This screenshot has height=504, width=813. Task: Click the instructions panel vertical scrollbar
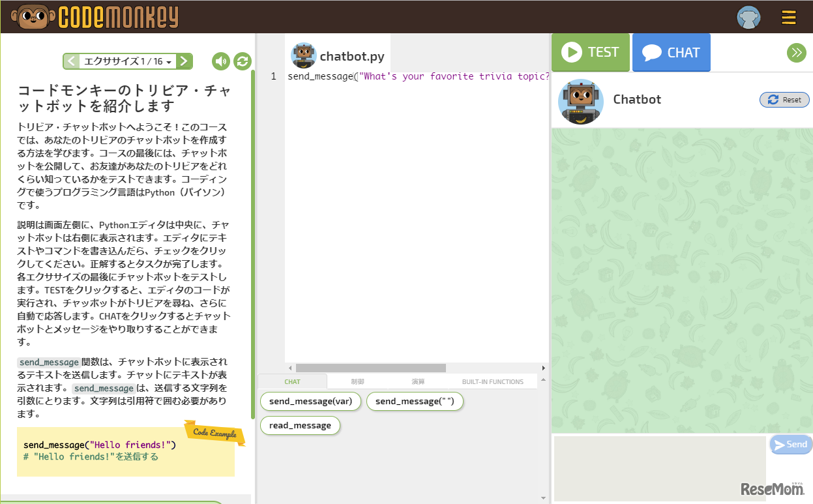tap(253, 244)
